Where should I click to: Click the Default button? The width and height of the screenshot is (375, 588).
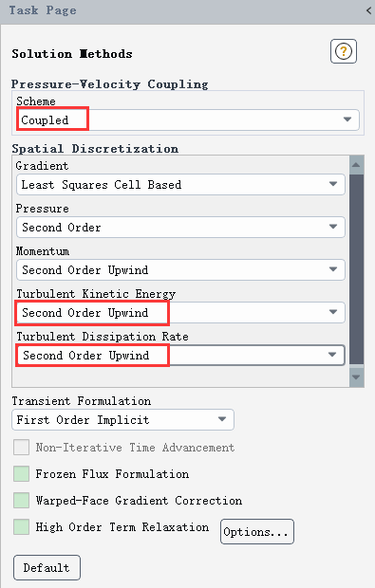click(47, 568)
